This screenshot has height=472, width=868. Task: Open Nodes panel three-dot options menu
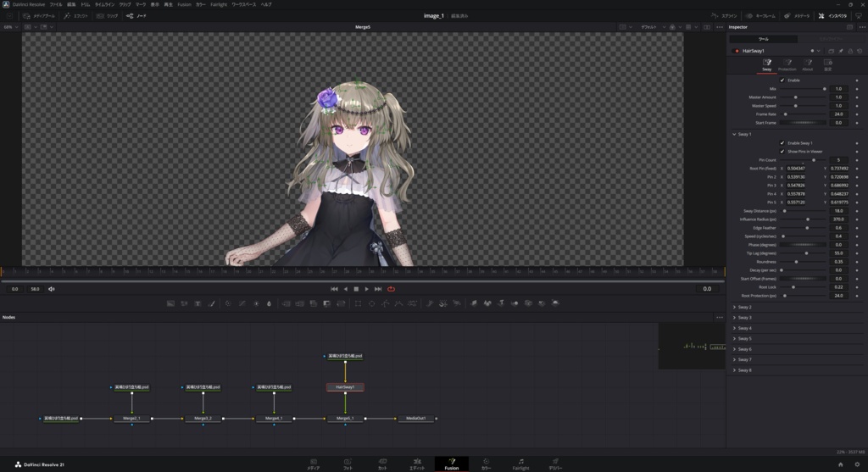720,318
